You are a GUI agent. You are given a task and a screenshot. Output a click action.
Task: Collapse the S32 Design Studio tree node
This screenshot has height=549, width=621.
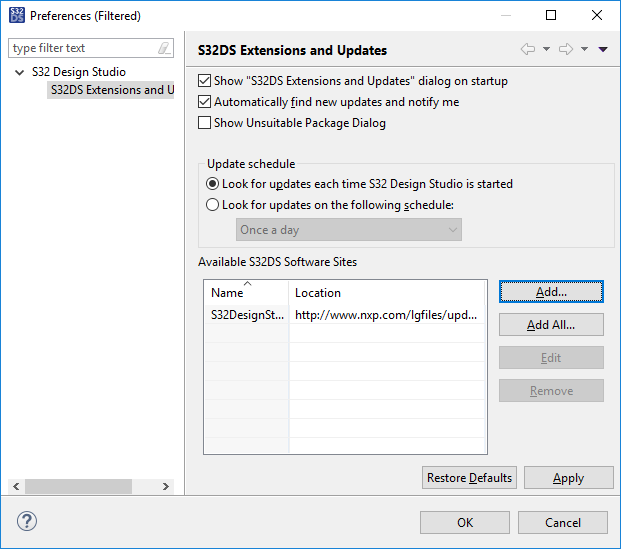19,72
